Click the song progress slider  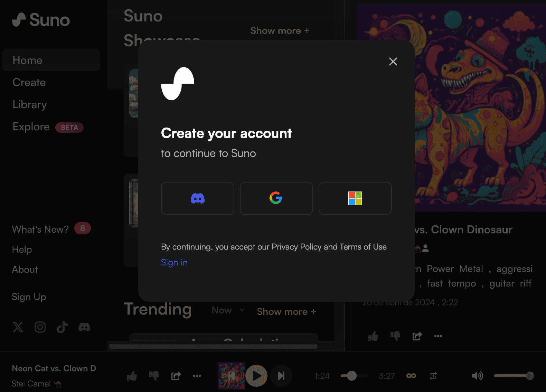(354, 376)
